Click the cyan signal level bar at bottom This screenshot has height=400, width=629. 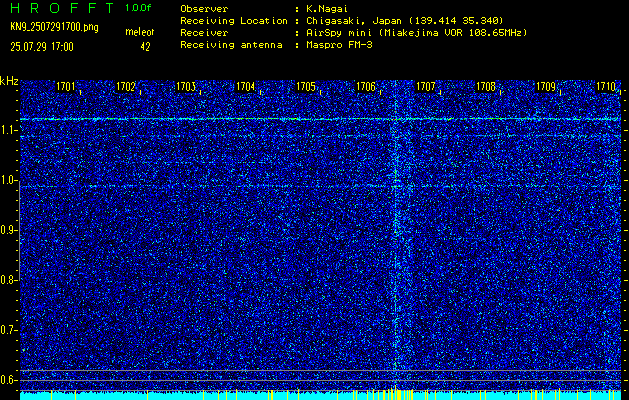coord(320,395)
